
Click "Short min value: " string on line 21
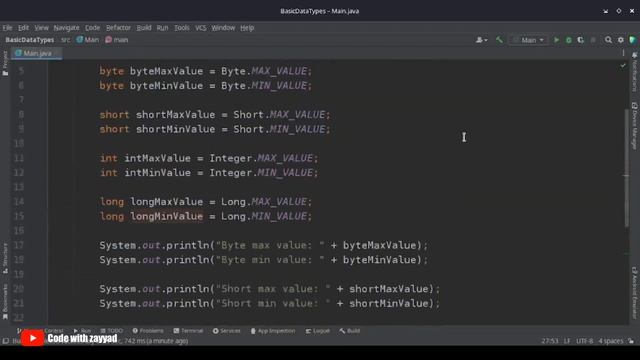[273, 303]
